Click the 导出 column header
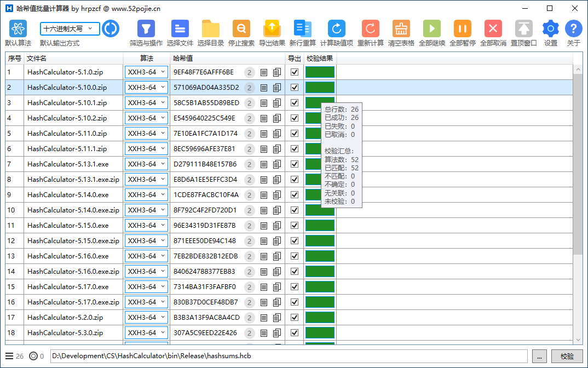 pos(295,59)
